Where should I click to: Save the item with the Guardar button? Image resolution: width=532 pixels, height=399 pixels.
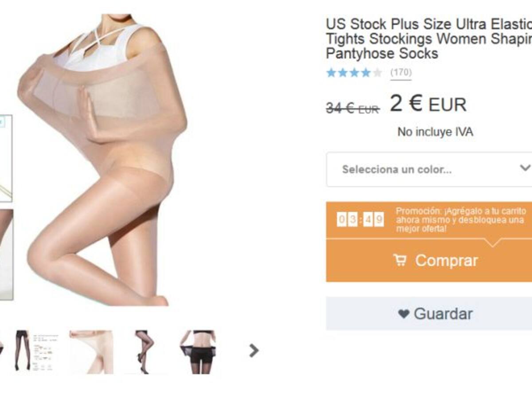(x=429, y=313)
